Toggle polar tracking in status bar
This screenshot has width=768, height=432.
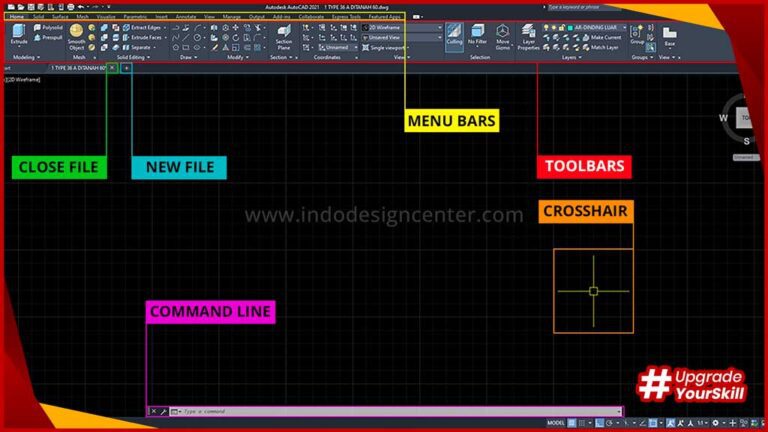point(609,423)
